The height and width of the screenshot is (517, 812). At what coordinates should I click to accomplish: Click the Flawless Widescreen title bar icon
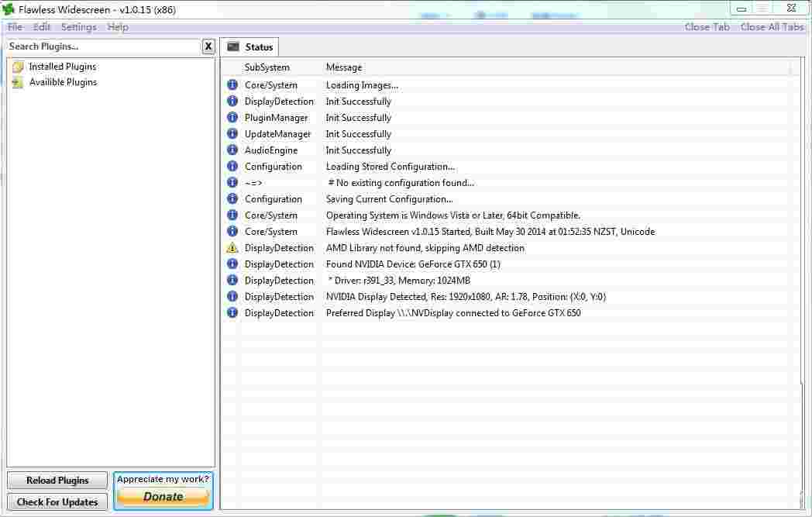click(9, 10)
